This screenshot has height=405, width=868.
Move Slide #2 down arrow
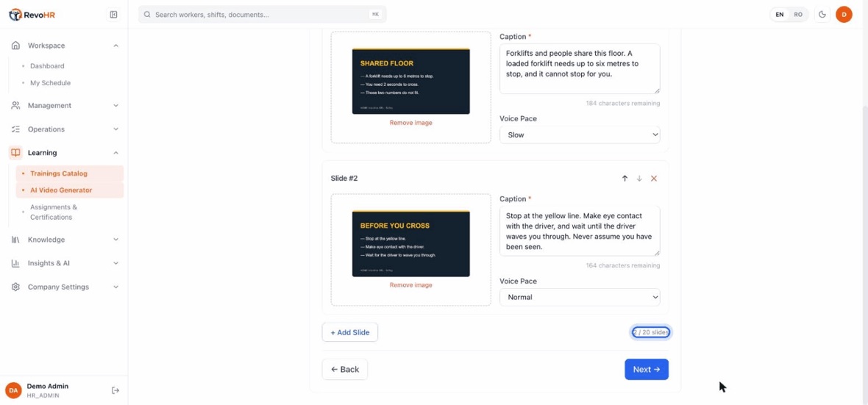(x=638, y=178)
